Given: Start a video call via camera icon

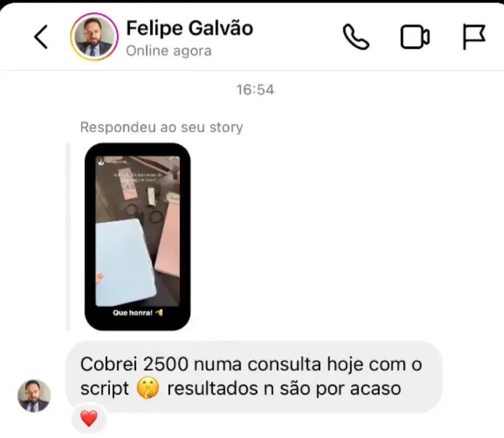Looking at the screenshot, I should (x=415, y=37).
